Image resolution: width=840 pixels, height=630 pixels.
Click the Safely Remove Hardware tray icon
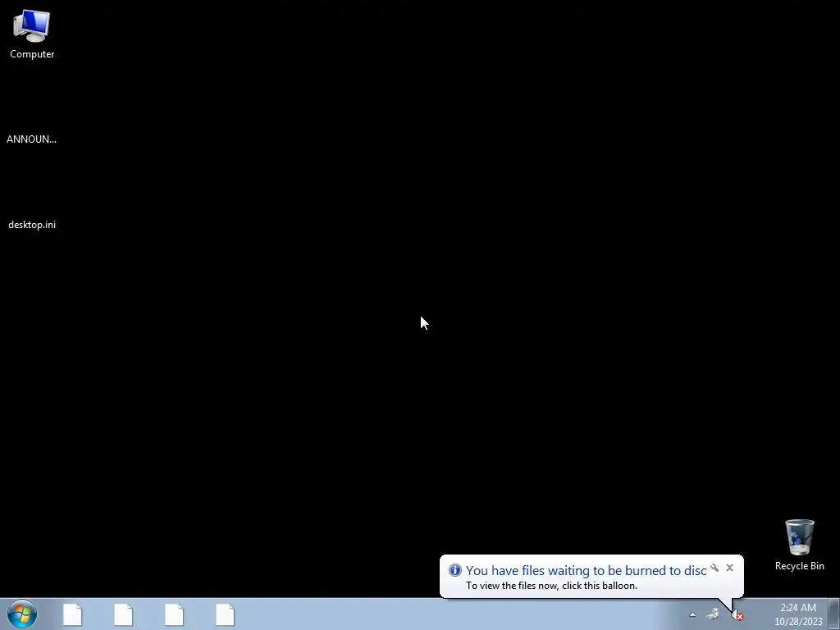pyautogui.click(x=713, y=614)
